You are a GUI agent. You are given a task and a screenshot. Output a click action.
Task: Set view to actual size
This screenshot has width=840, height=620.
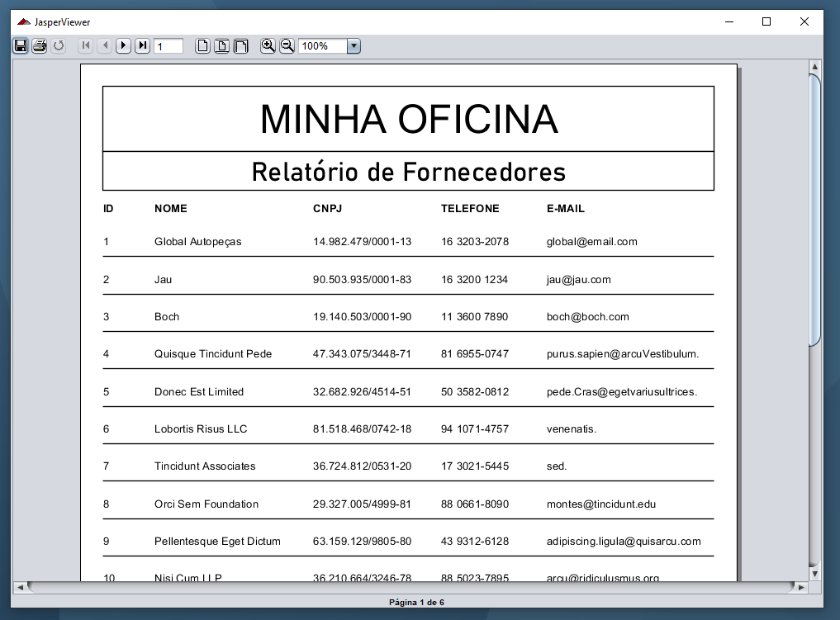click(x=202, y=46)
